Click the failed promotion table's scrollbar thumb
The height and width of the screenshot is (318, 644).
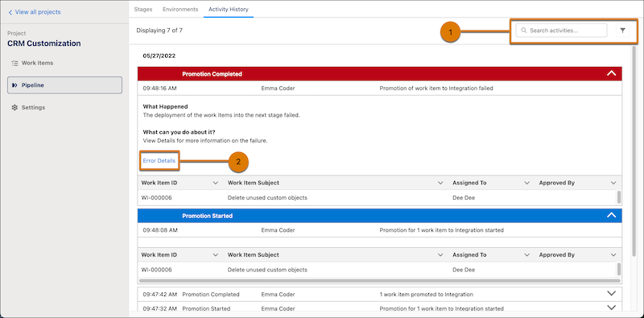619,197
